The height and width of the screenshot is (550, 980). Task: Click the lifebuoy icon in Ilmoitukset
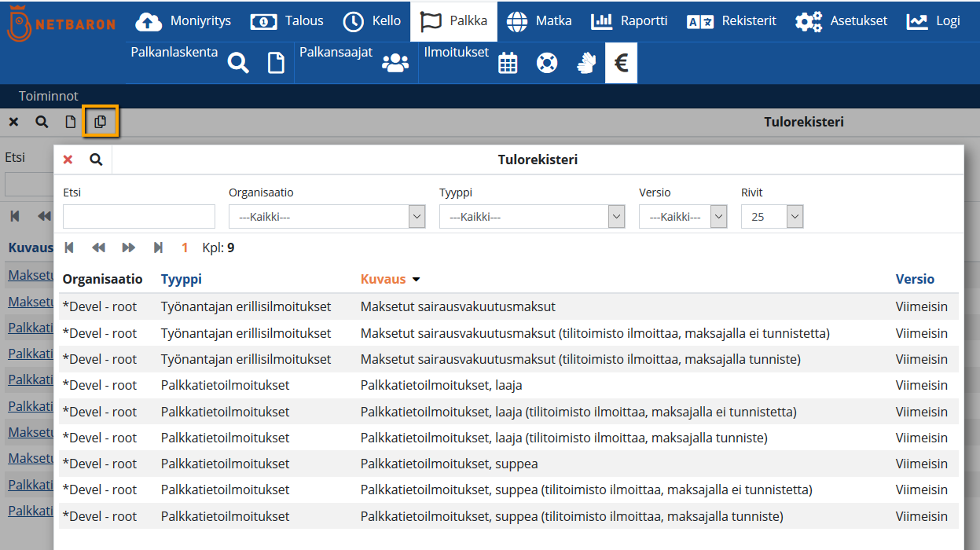[547, 63]
